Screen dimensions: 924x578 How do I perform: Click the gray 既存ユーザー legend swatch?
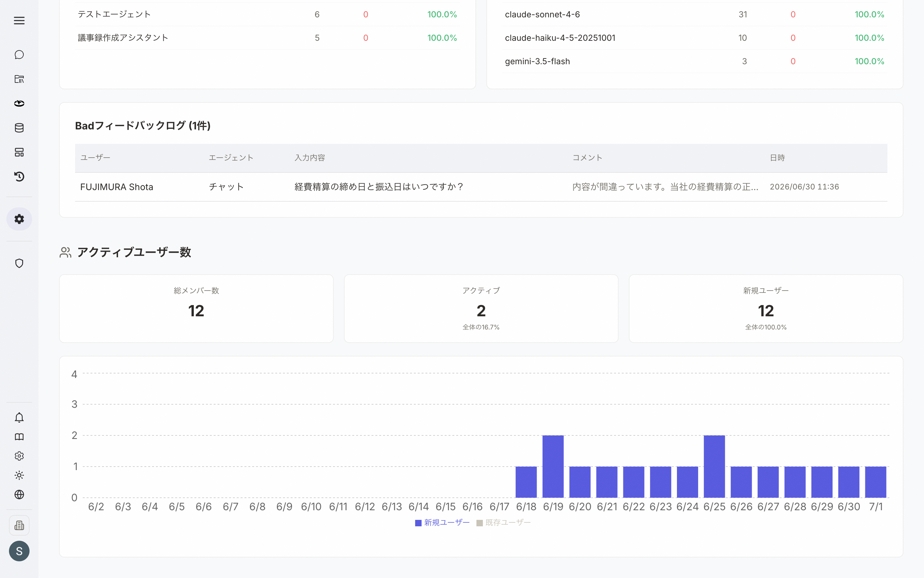480,523
